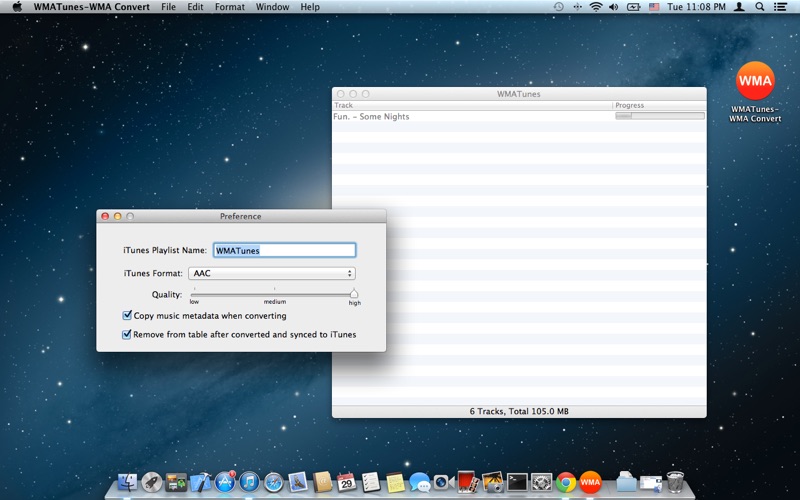Open the Format menu
The image size is (800, 500).
230,7
